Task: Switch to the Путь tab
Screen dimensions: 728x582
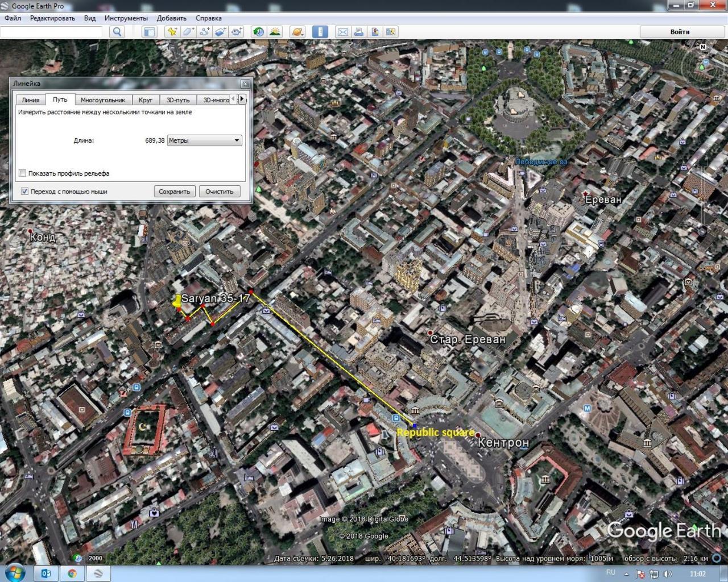Action: [60, 99]
